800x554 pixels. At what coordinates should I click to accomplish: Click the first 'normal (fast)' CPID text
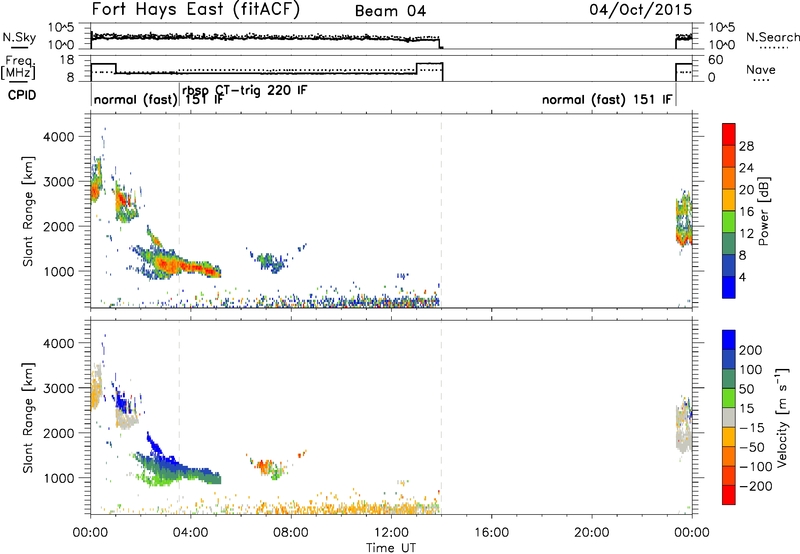coord(135,99)
